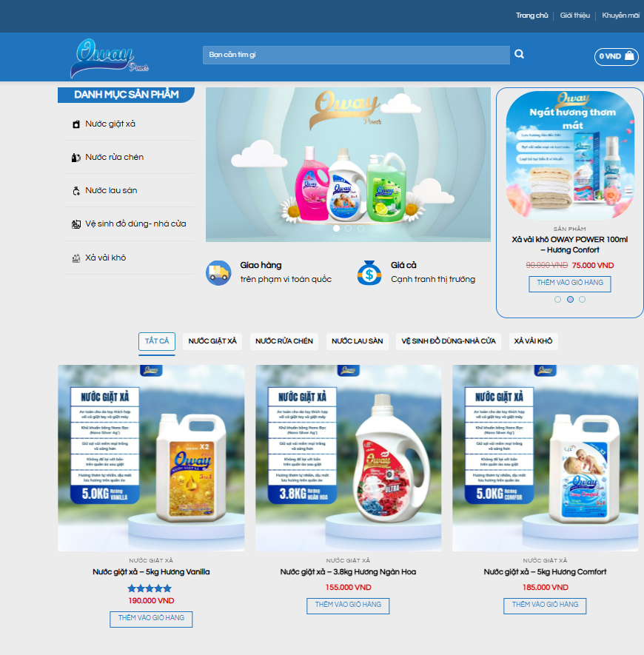This screenshot has height=655, width=644.
Task: Click the five-star rating for Hương Vanilla
Action: (x=150, y=588)
